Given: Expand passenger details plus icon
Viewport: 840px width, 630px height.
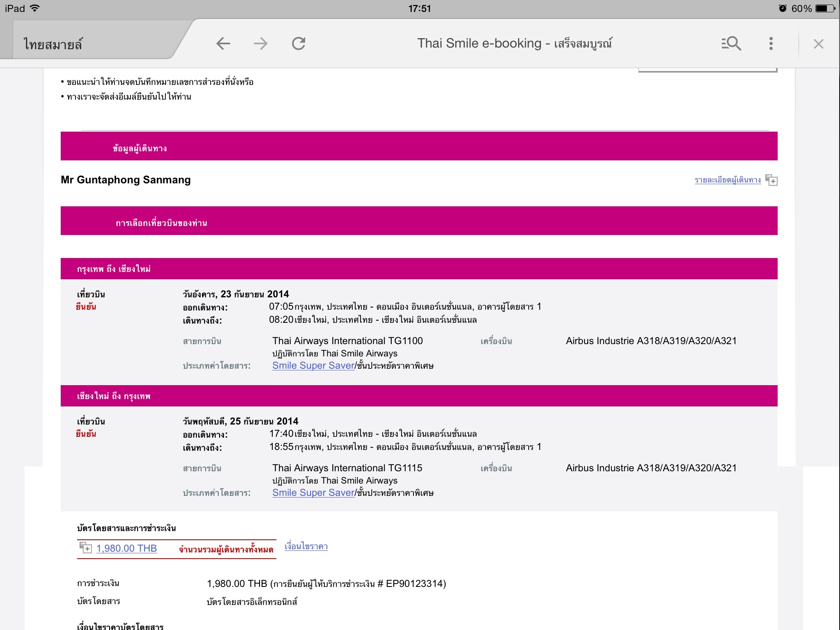Looking at the screenshot, I should [772, 180].
